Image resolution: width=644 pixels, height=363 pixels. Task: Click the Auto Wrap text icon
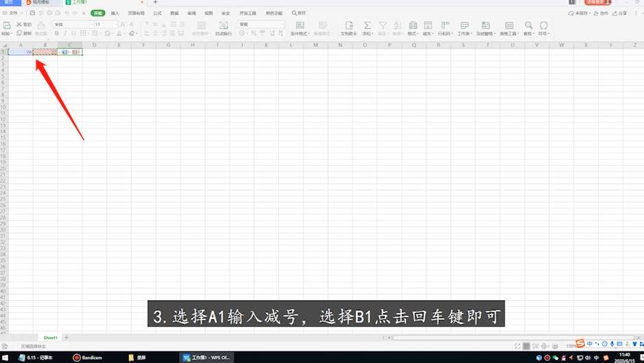224,25
